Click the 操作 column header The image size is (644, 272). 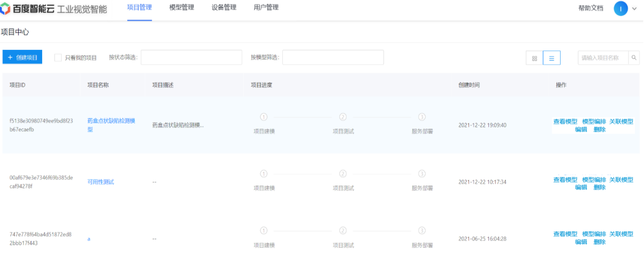click(x=561, y=85)
